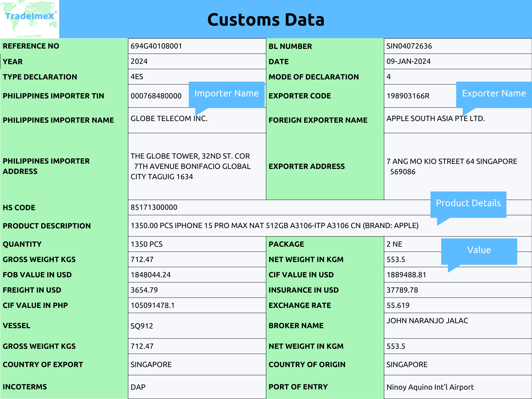Click insurance value 37789.78
The image size is (532, 399).
(402, 290)
